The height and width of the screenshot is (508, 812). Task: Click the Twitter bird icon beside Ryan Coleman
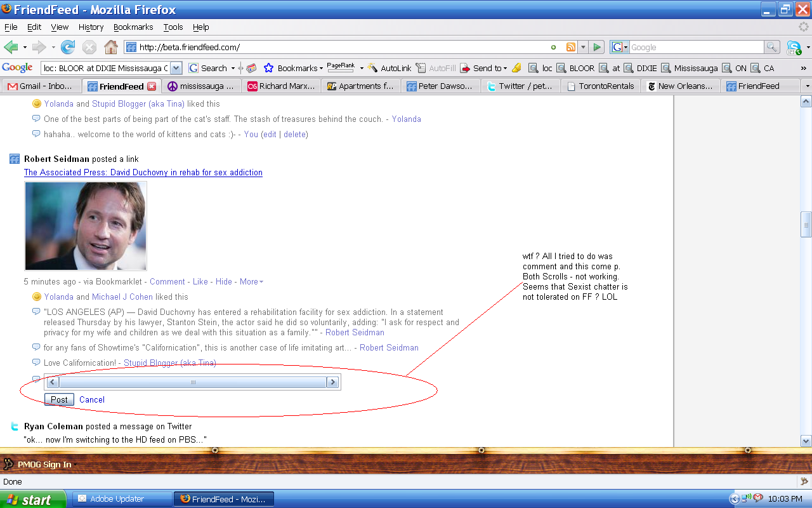[x=15, y=426]
